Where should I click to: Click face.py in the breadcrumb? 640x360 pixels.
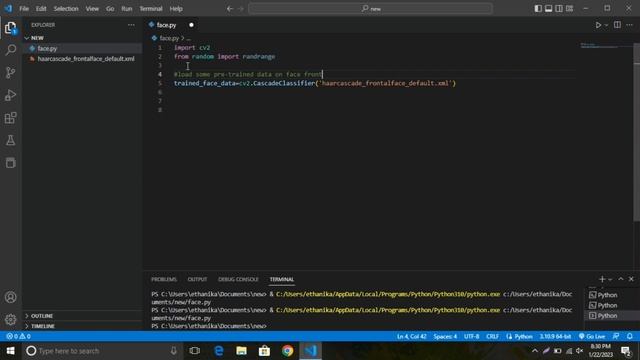pos(169,38)
